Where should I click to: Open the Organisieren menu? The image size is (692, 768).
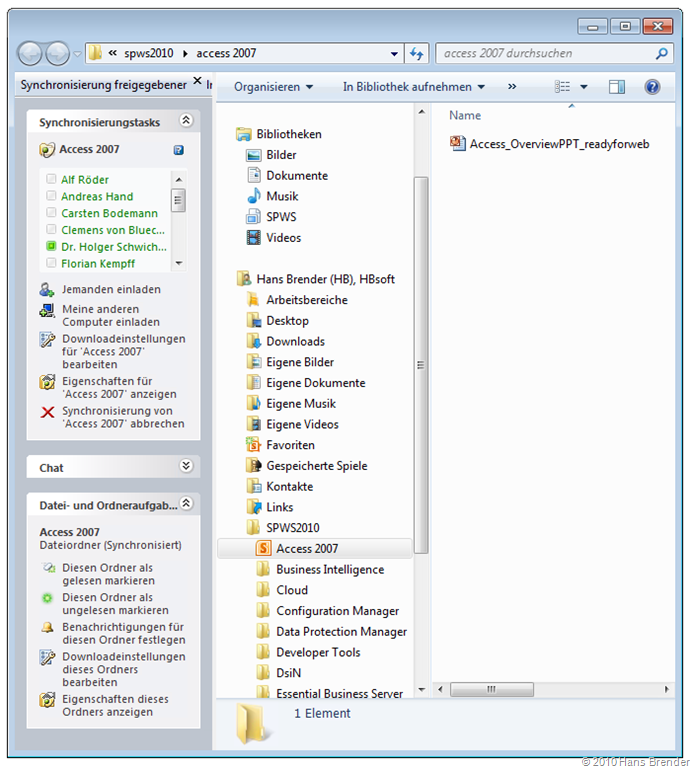coord(273,87)
